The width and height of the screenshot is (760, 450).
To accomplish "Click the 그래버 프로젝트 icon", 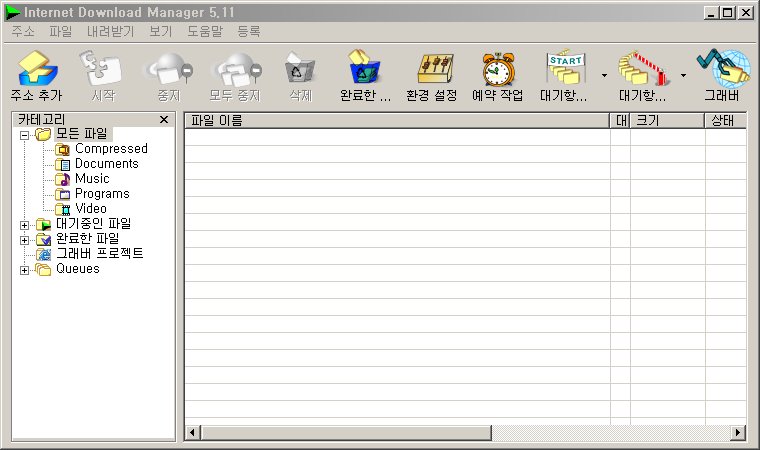I will click(x=44, y=255).
